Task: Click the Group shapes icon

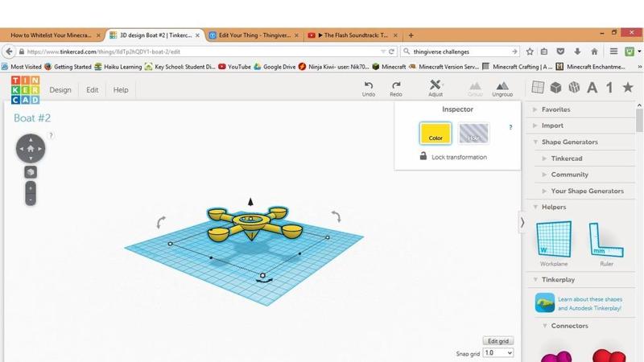Action: [475, 86]
